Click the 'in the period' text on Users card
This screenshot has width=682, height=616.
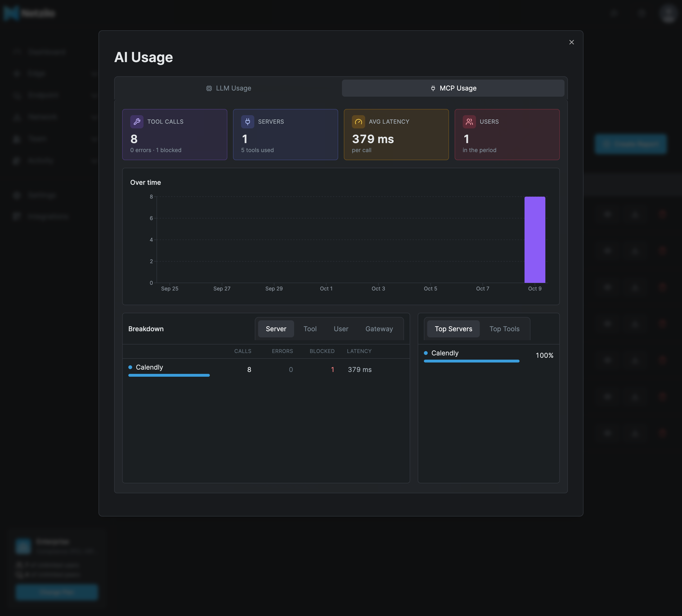tap(479, 150)
